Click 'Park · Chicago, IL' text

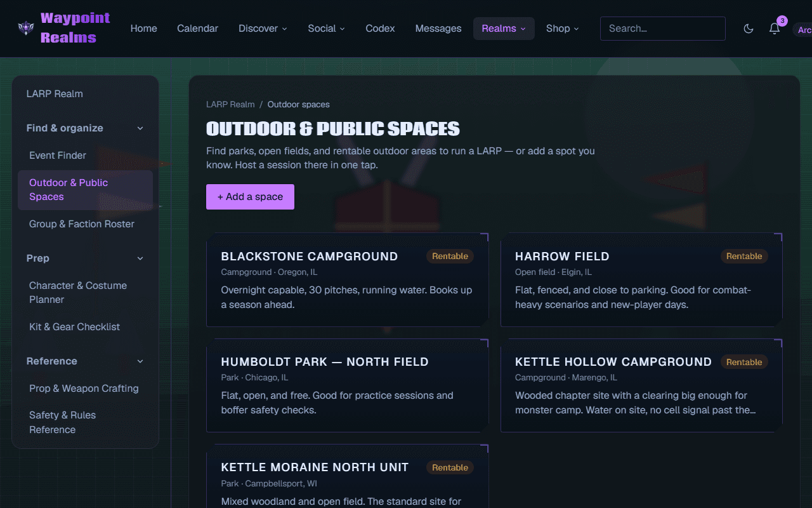point(254,378)
